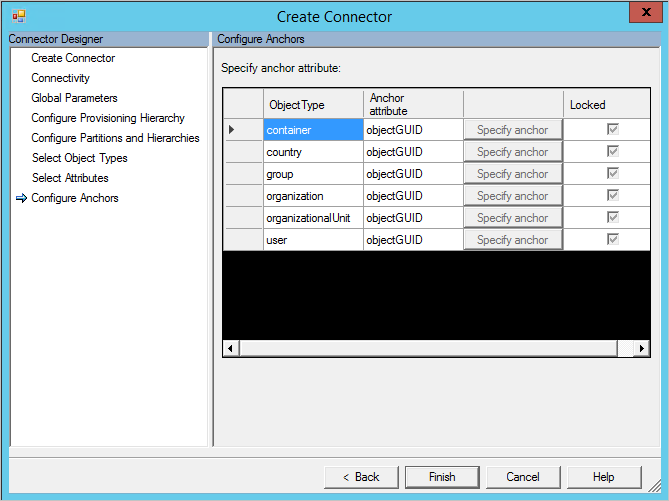Click the current step arrow beside Configure Anchors
This screenshot has height=501, width=669.
(21, 198)
